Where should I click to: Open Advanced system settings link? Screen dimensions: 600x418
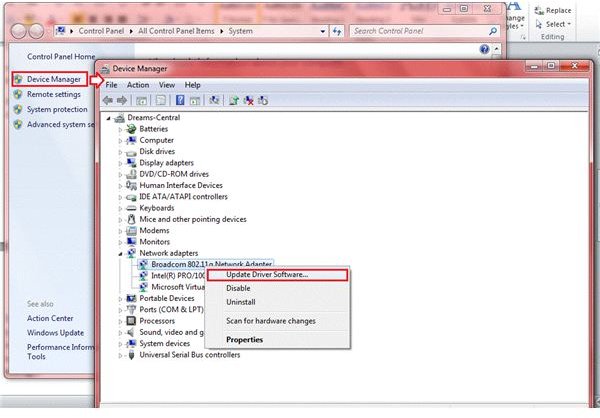(60, 124)
